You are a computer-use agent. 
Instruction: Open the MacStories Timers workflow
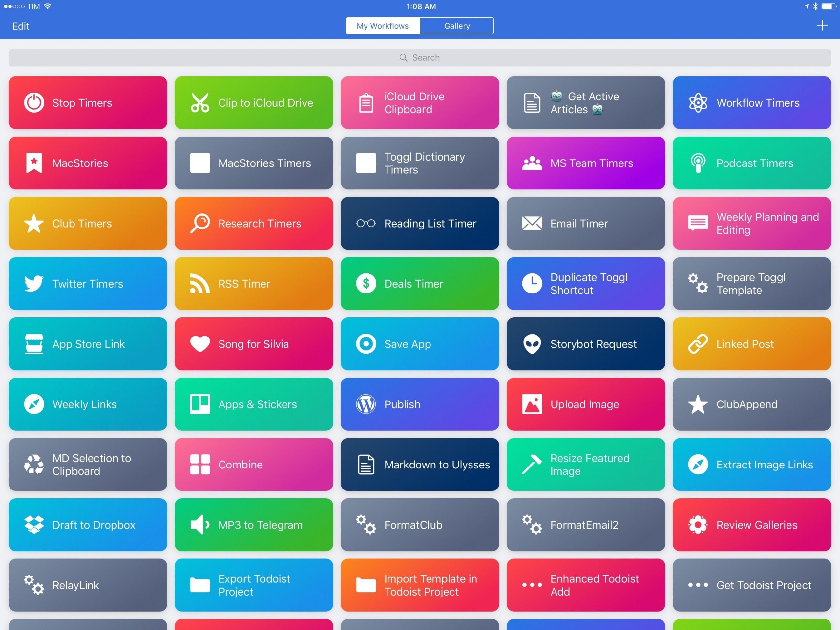pos(254,163)
